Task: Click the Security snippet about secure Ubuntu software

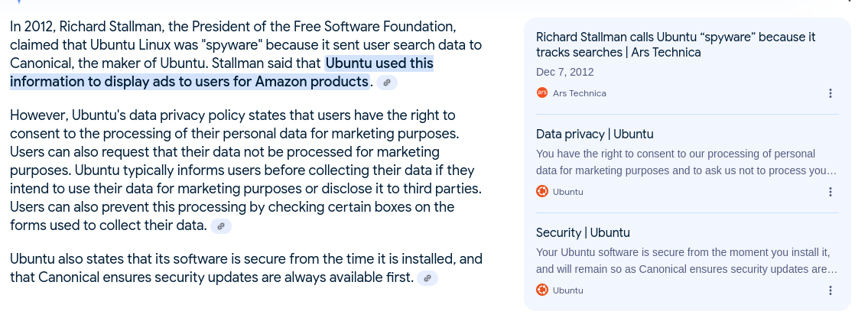Action: click(686, 261)
